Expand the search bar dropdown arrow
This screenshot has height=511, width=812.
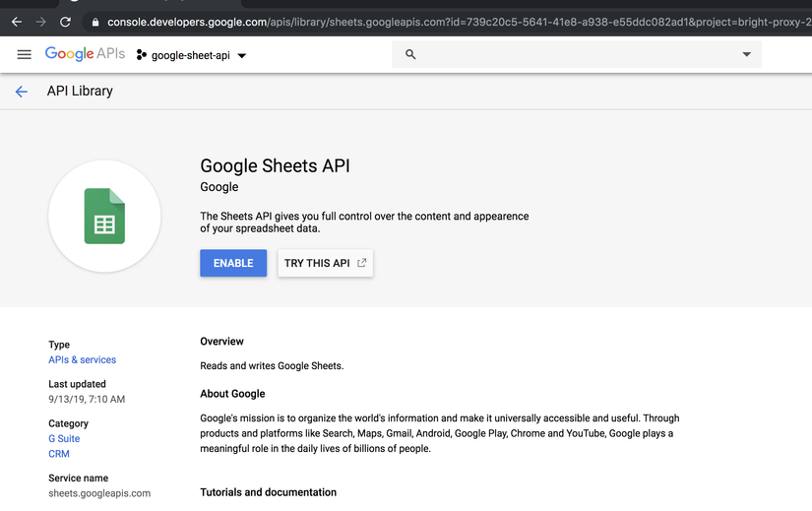click(x=746, y=55)
